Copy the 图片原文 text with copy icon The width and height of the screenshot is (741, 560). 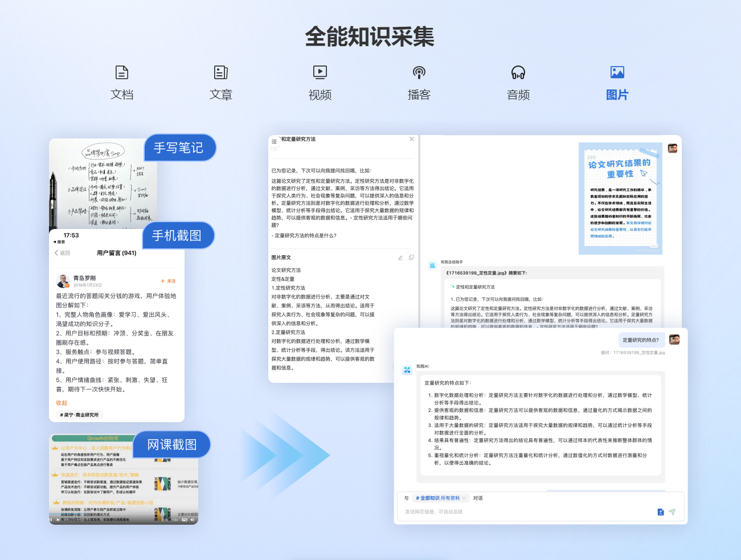click(x=411, y=257)
